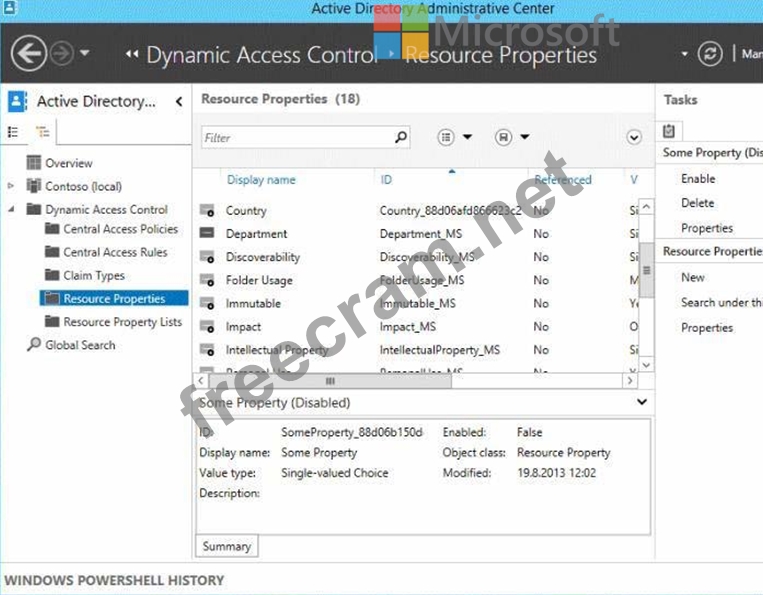Collapse the Dynamic Access Control node
The image size is (763, 595).
pyautogui.click(x=11, y=209)
